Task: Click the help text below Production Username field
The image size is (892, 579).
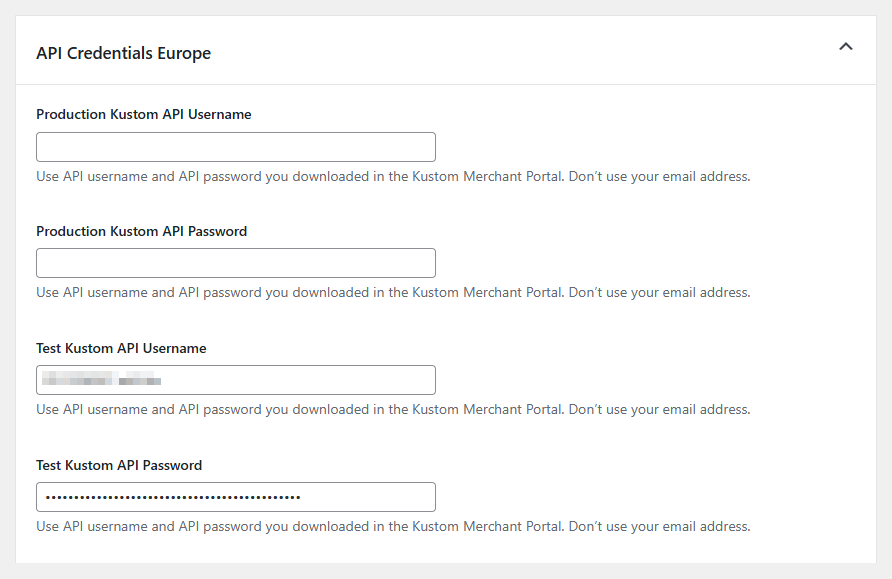Action: click(220, 177)
